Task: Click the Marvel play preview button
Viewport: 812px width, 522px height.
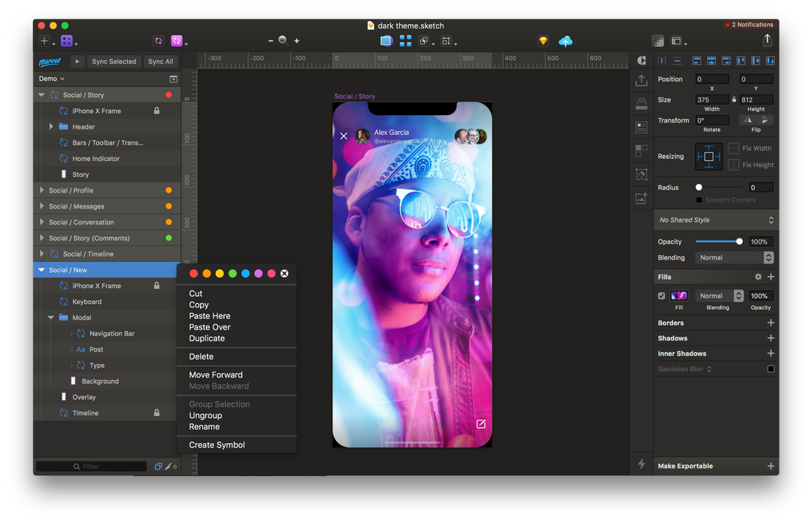Action: [77, 62]
